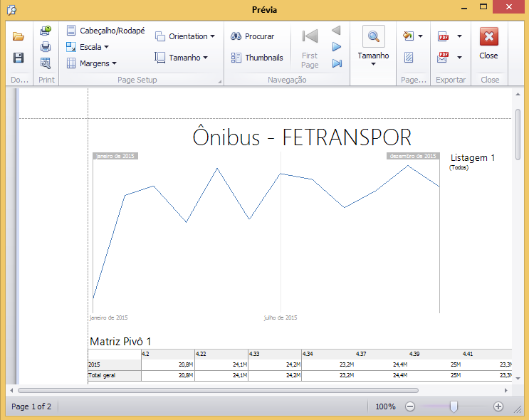This screenshot has width=529, height=420.
Task: Close the preview with red X button
Action: point(489,36)
